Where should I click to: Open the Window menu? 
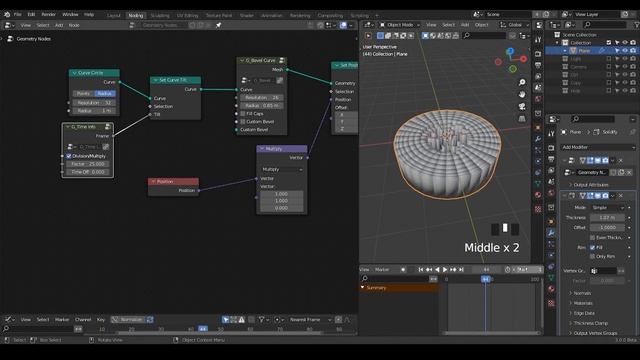coord(70,14)
